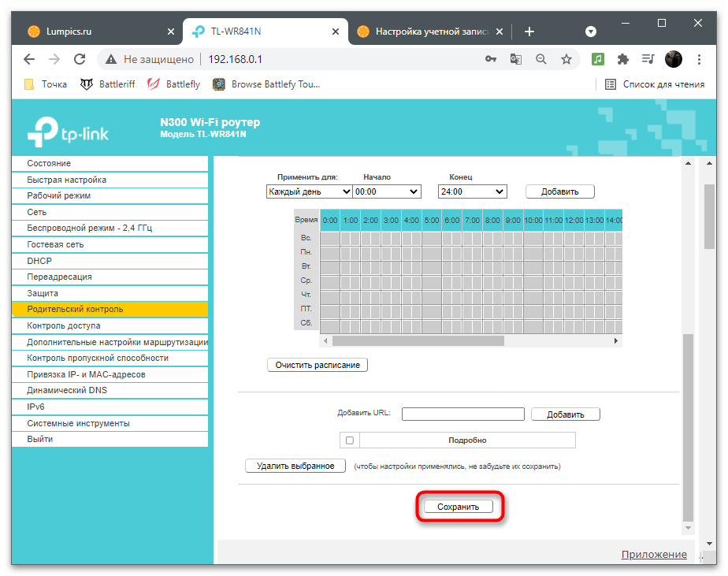
Task: Tick the Подробно header checkbox
Action: (x=350, y=440)
